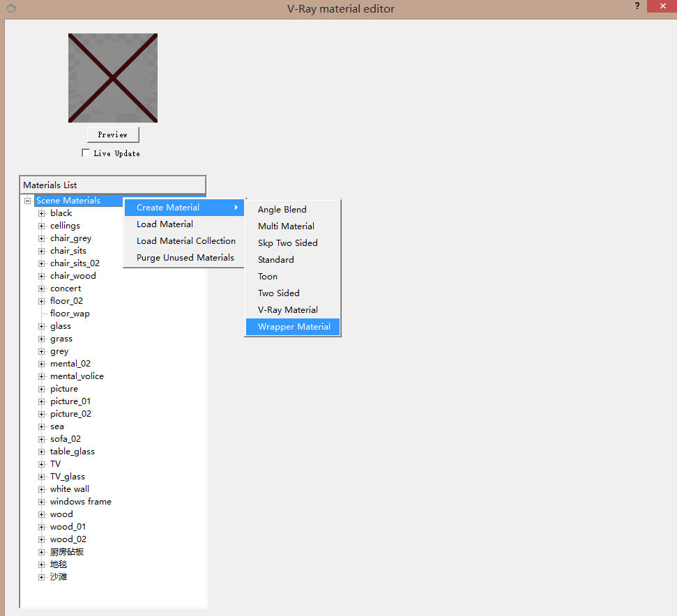Viewport: 677px width, 616px height.
Task: Select the floor_wap material
Action: tap(70, 314)
